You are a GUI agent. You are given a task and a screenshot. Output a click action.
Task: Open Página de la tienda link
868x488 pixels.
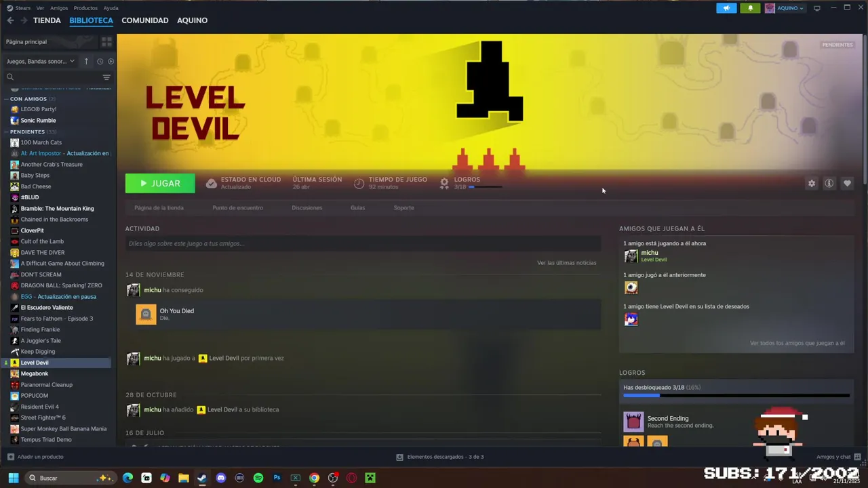(x=159, y=207)
